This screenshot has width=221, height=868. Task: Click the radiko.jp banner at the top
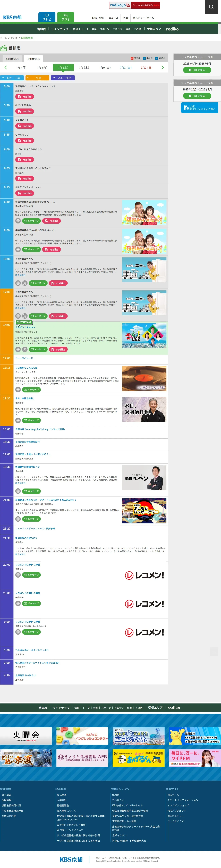(134, 5)
